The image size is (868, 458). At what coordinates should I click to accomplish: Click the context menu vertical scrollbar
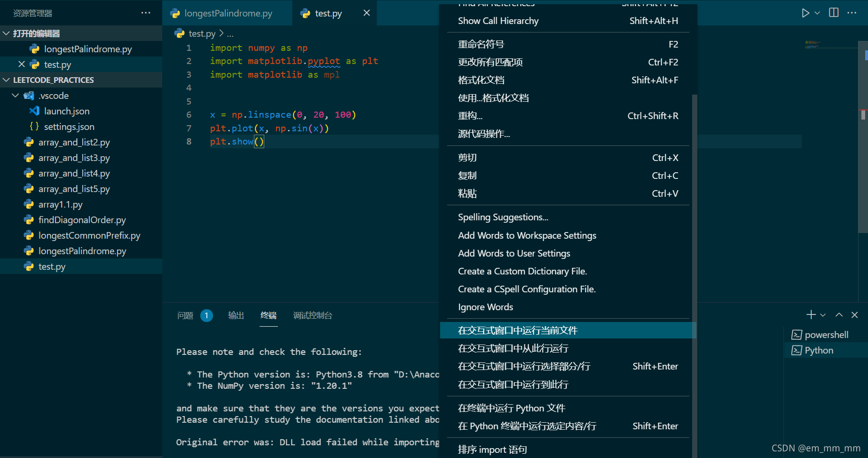694,276
